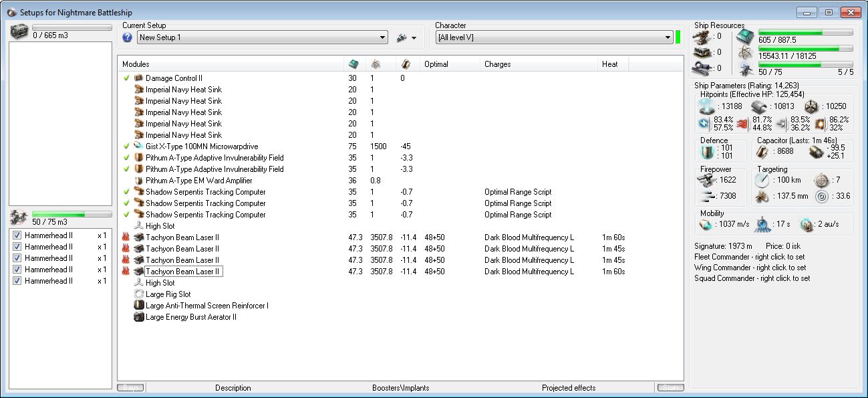Sort by the Optimal column header
868x398 pixels.
450,64
